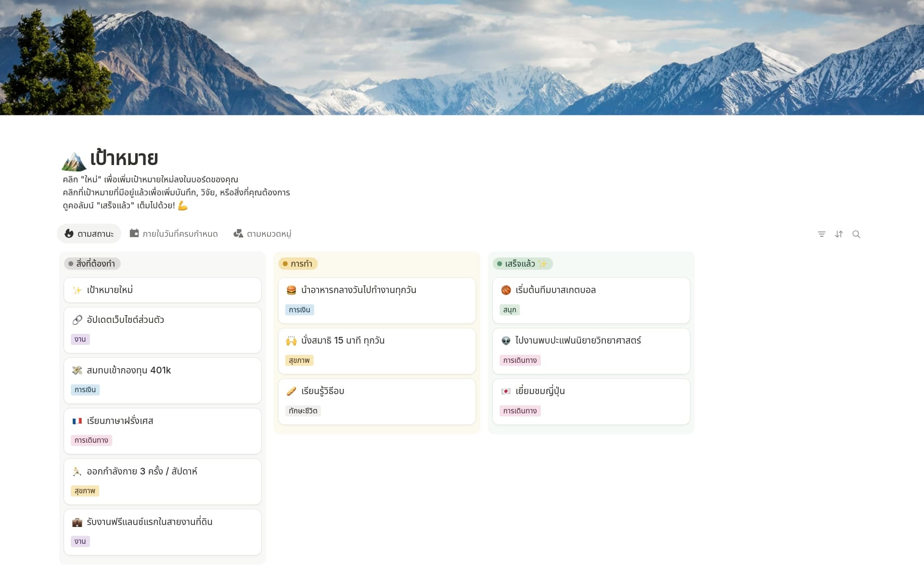Viewport: 924px width, 577px height.
Task: Click the link icon on the website card
Action: click(77, 320)
